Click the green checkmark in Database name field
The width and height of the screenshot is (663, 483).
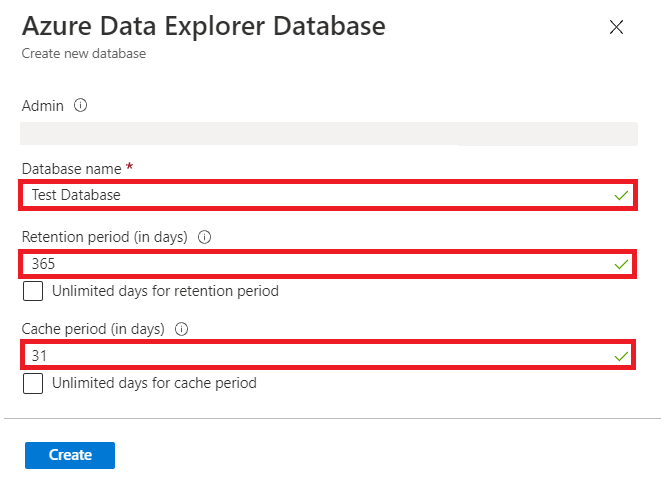coord(621,195)
